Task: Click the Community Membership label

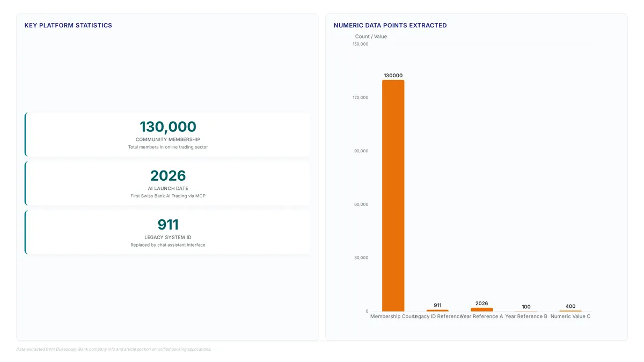Action: pos(168,139)
